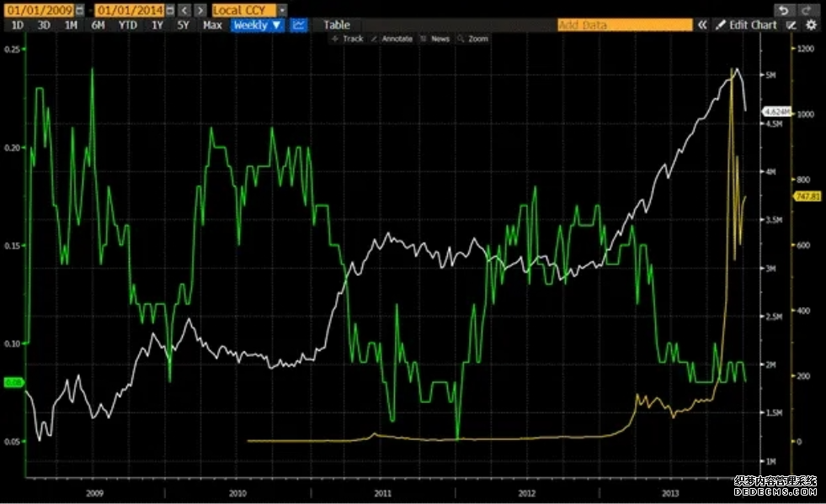
Task: Go to next date range arrow
Action: click(200, 10)
